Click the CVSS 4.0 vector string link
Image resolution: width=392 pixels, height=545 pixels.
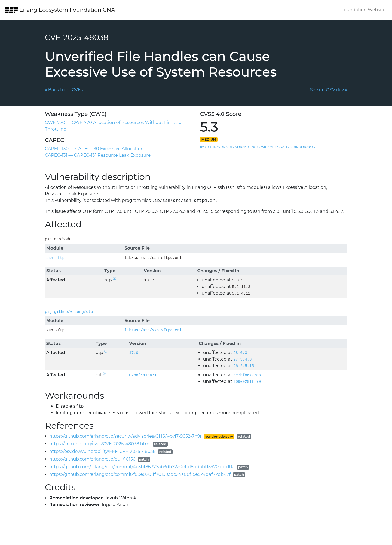coord(258,147)
